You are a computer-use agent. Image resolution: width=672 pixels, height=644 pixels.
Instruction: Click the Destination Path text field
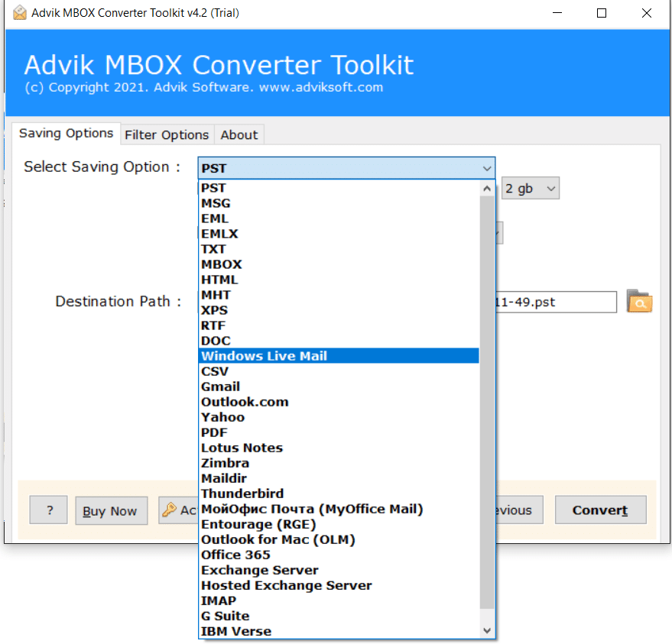point(556,302)
